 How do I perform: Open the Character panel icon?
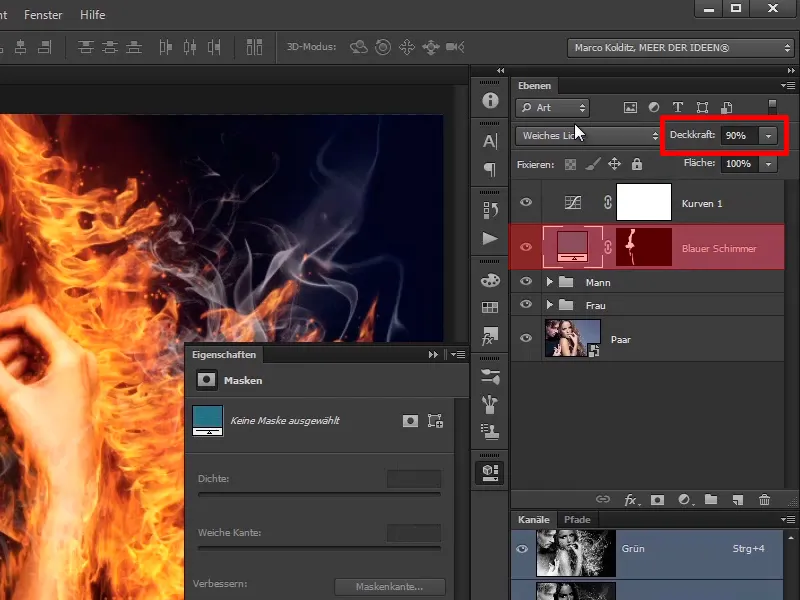click(490, 141)
